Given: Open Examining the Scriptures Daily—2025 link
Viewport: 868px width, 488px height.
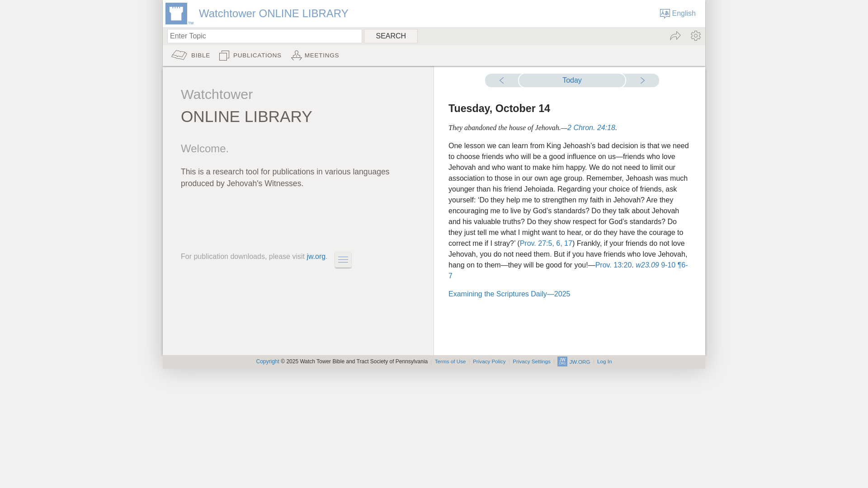Looking at the screenshot, I should click(x=509, y=294).
